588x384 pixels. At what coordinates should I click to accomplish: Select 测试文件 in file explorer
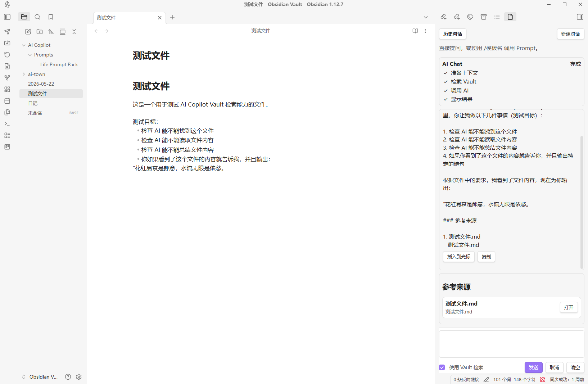point(51,94)
